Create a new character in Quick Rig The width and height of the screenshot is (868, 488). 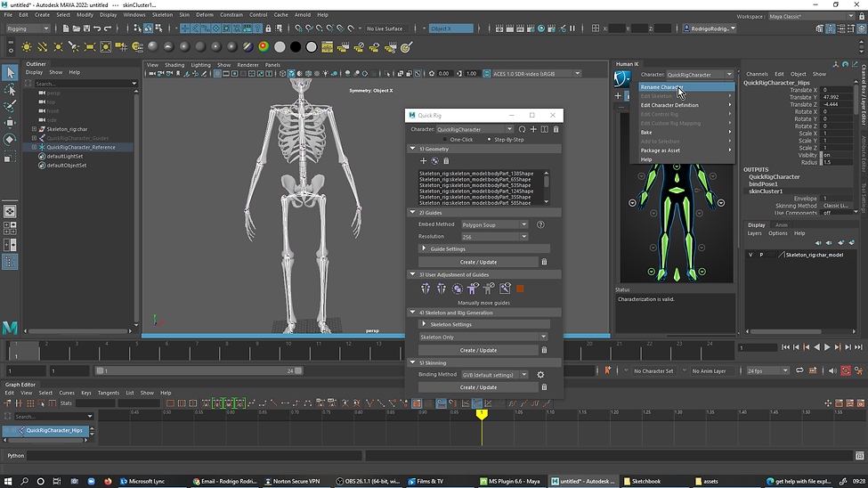533,129
